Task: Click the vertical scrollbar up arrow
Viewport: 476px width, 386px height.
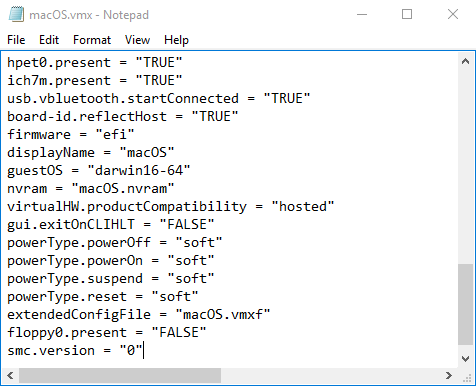Action: (466, 61)
